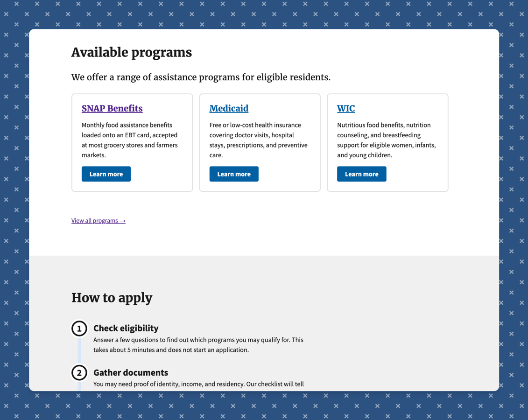
Task: Select the Gather documents step heading
Action: pos(131,372)
